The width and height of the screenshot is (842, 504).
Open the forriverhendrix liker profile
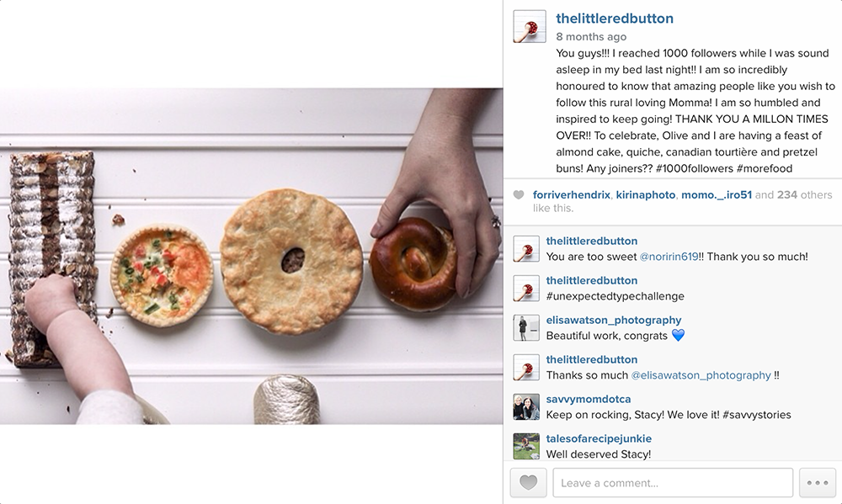(572, 195)
